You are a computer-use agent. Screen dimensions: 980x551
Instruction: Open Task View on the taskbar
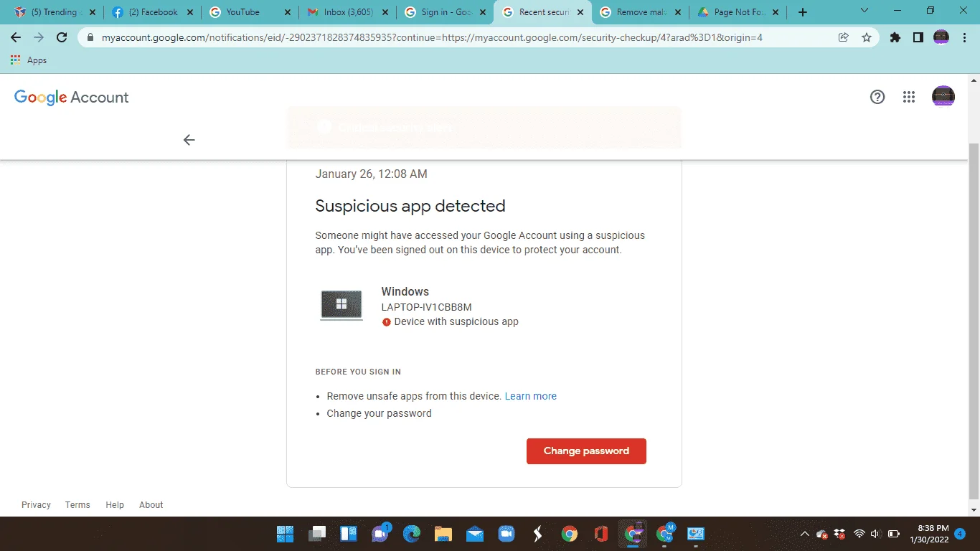317,534
